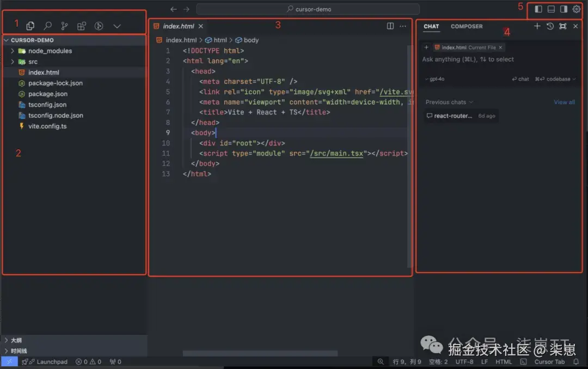The height and width of the screenshot is (369, 588).
Task: Split the editor to the right
Action: (390, 26)
